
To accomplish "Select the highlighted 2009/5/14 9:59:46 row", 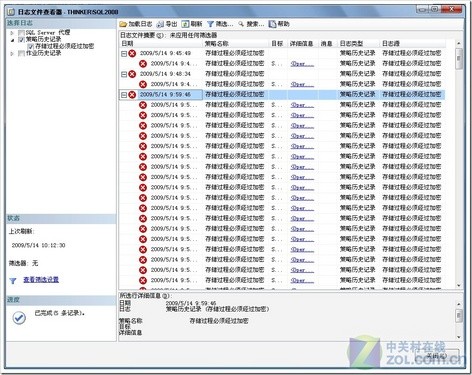I will (x=282, y=95).
